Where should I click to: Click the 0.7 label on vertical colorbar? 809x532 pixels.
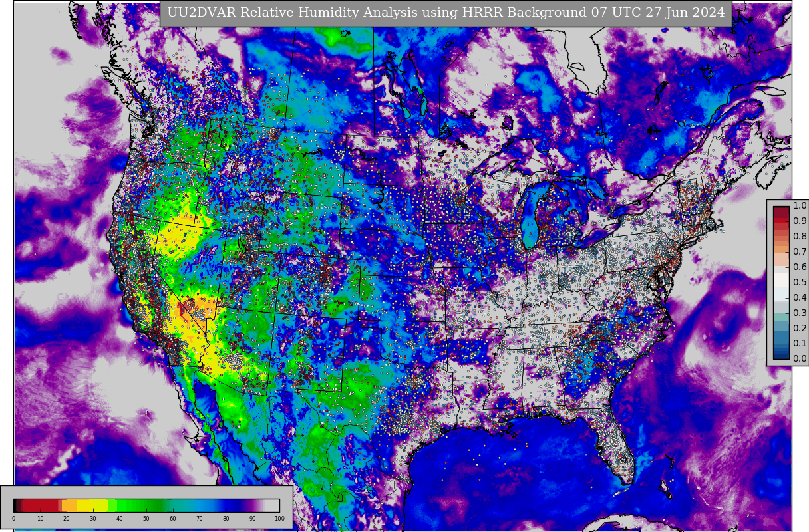pos(800,251)
